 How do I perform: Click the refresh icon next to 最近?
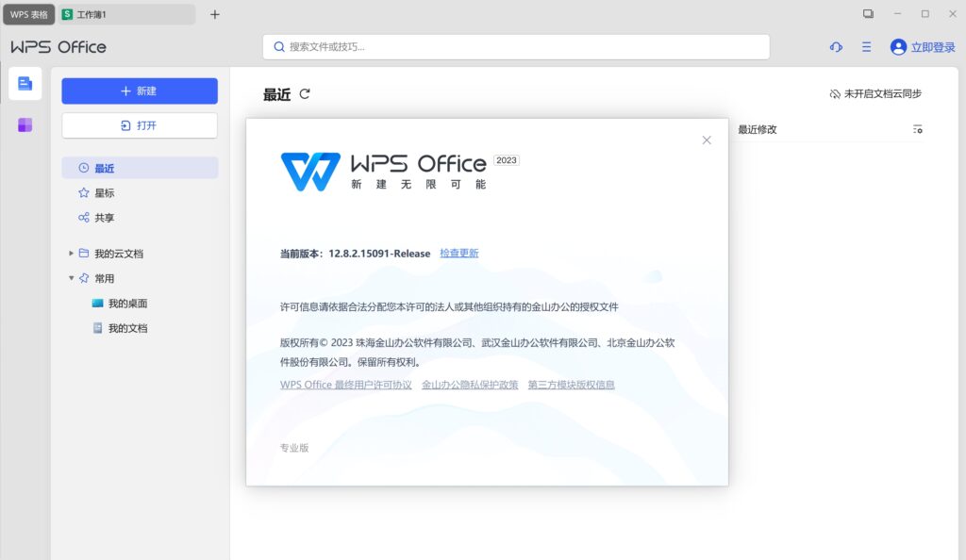pyautogui.click(x=305, y=94)
